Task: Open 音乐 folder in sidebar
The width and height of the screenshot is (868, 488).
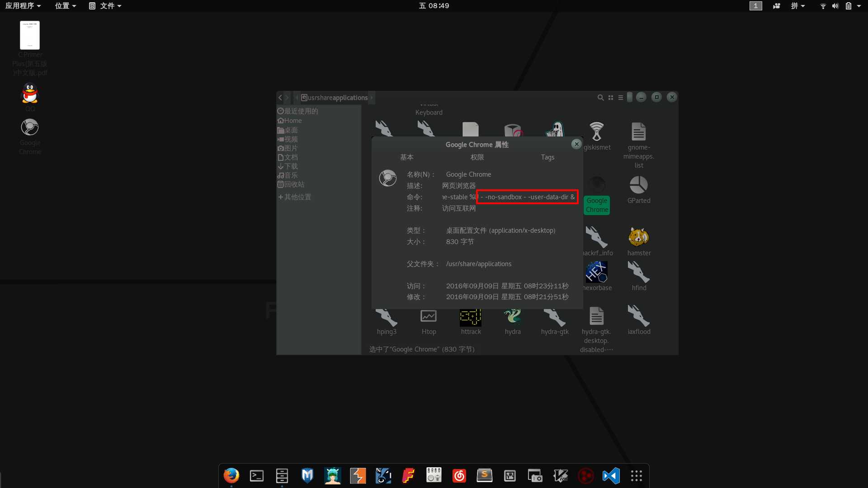Action: 288,175
